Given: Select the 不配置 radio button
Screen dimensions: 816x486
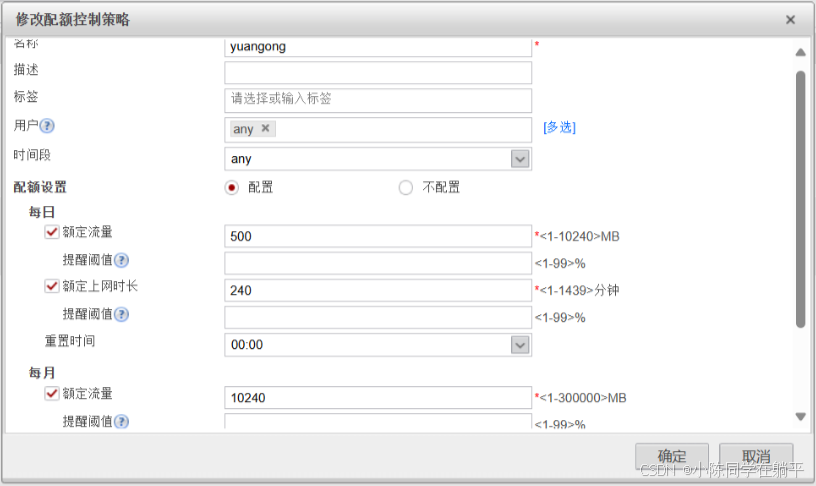Looking at the screenshot, I should coord(406,187).
